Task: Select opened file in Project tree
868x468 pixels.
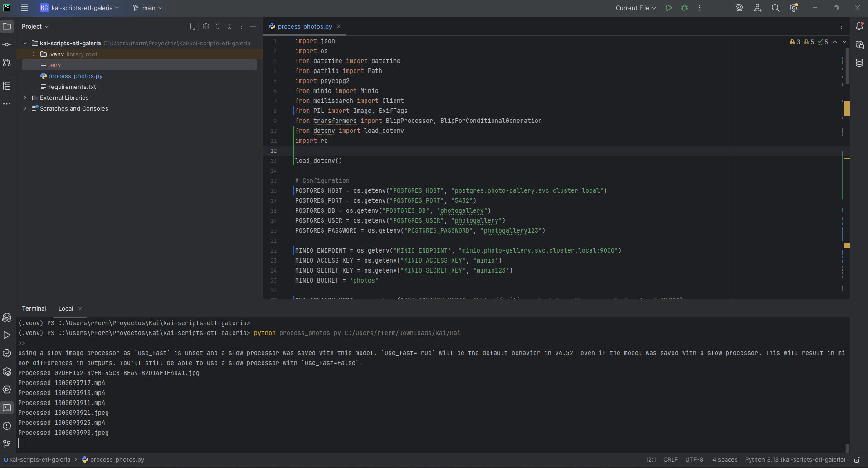Action: [206, 26]
